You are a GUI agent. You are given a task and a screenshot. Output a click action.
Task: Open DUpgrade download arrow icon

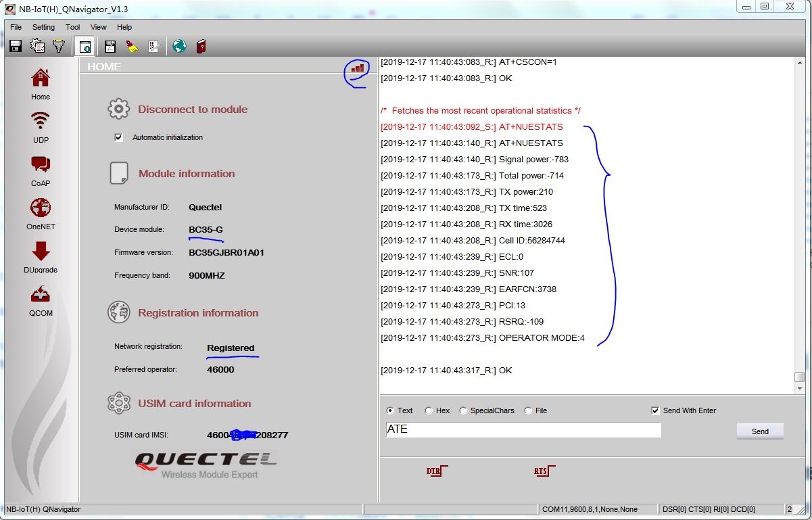41,258
